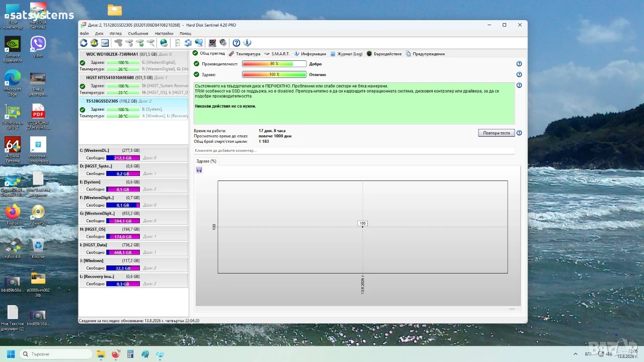This screenshot has height=362, width=644.
Task: Select the Microsoft Edge desktop icon
Action: pos(13,83)
